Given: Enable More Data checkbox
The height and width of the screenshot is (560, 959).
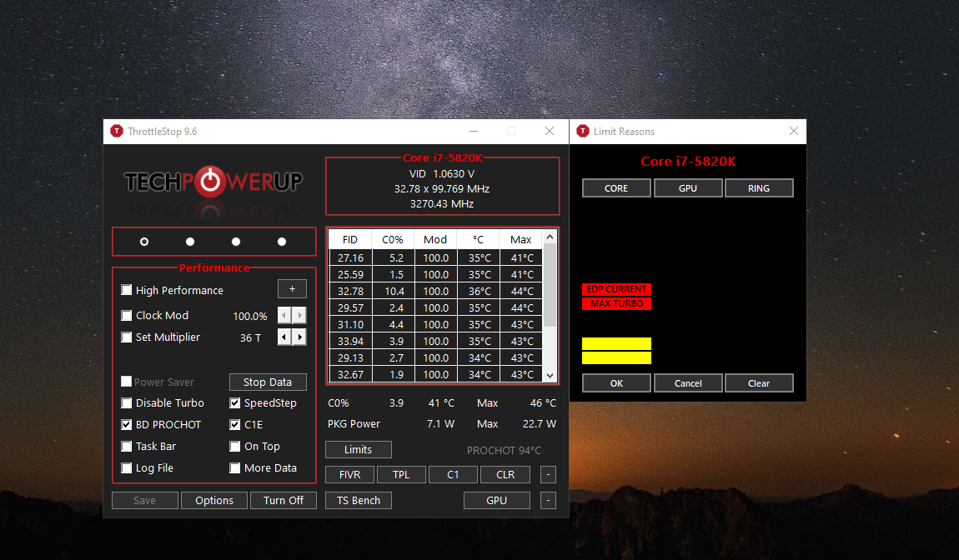Looking at the screenshot, I should (x=235, y=467).
